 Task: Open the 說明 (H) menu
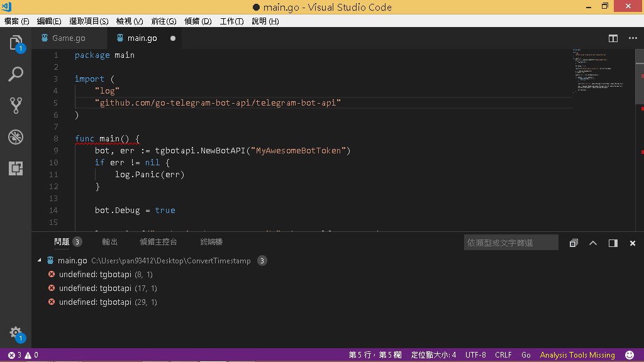pyautogui.click(x=265, y=21)
